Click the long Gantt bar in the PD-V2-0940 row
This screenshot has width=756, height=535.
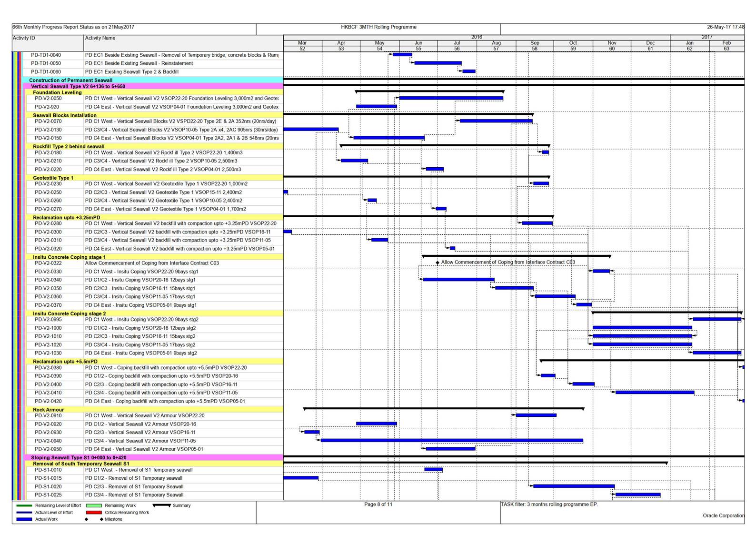click(452, 441)
